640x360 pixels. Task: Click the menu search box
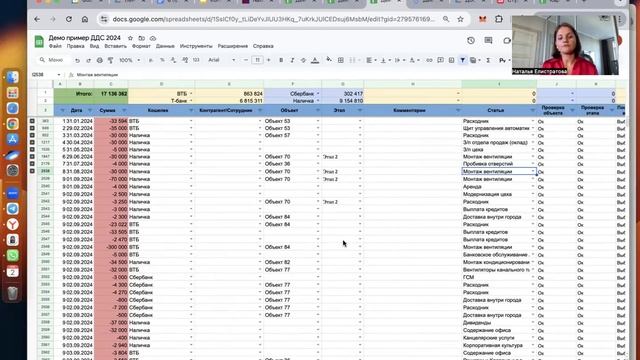(52, 60)
